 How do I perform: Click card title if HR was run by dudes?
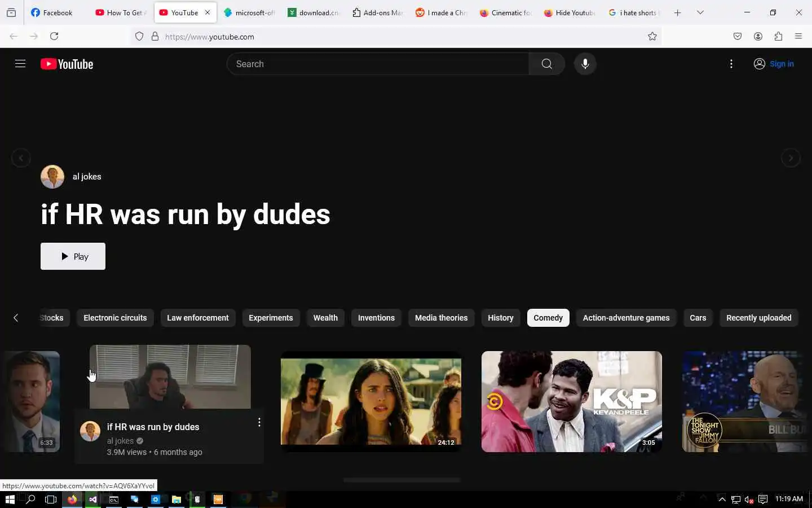pos(153,427)
